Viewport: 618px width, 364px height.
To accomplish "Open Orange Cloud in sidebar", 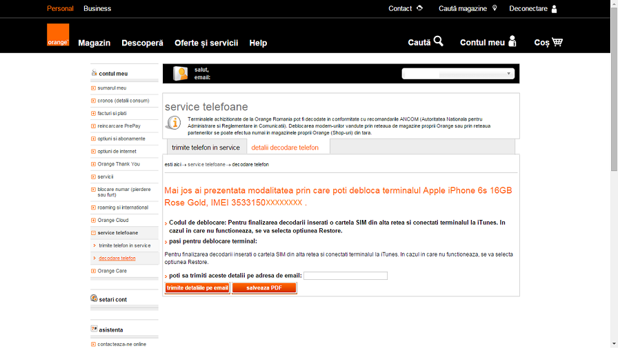I will (113, 220).
